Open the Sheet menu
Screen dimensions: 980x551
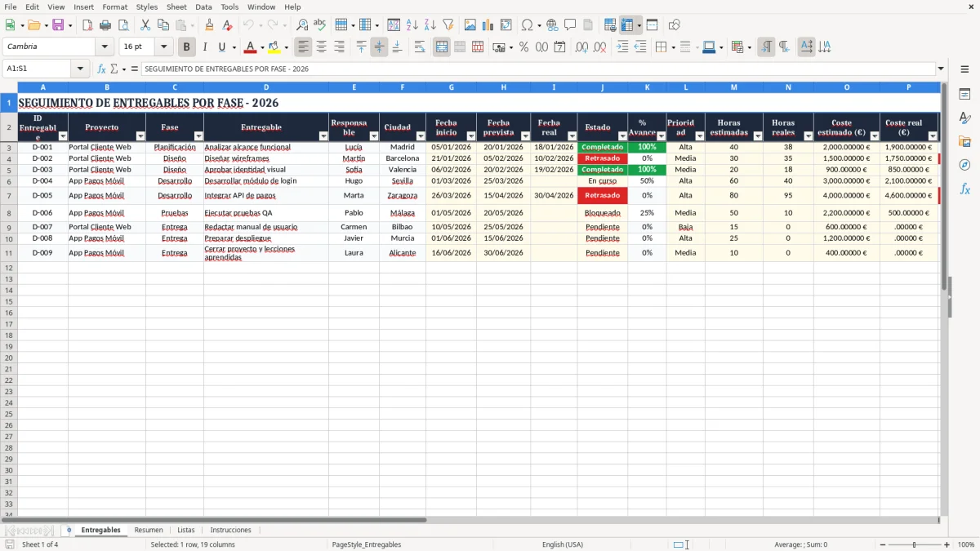176,7
